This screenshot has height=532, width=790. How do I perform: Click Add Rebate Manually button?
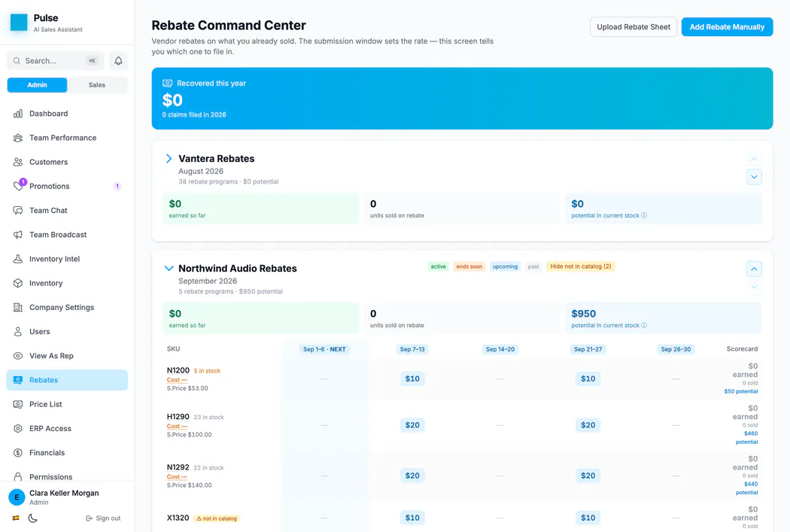click(x=727, y=27)
